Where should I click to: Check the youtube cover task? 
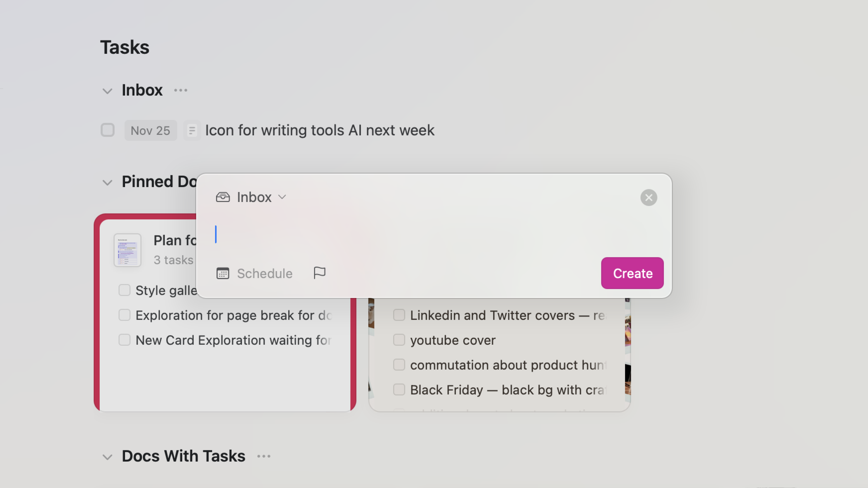point(399,340)
